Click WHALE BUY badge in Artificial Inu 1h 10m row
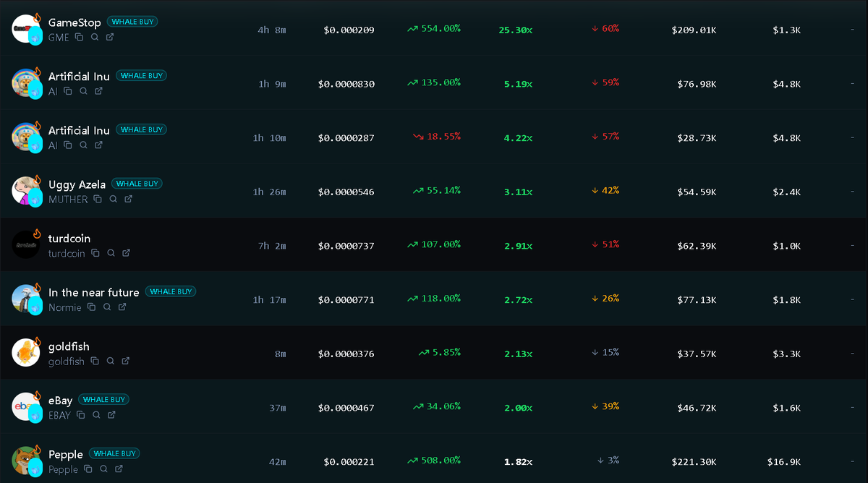The width and height of the screenshot is (868, 483). tap(141, 129)
